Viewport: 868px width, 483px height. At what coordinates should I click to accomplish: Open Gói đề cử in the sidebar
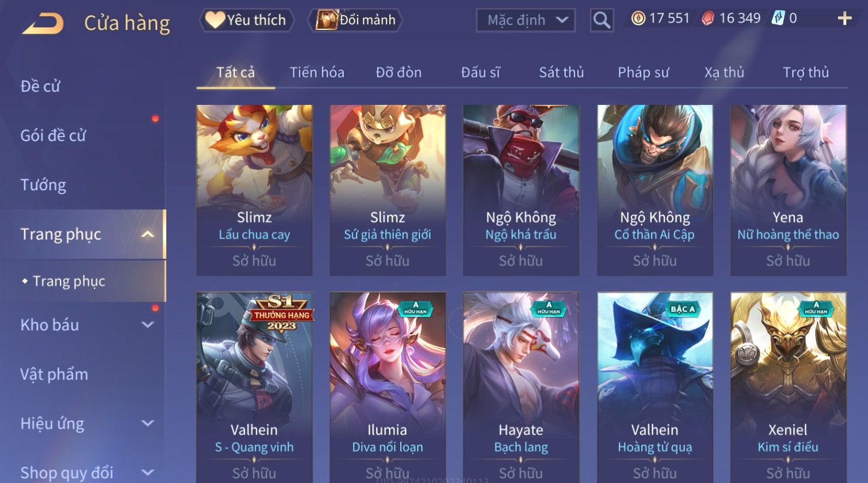pos(53,135)
